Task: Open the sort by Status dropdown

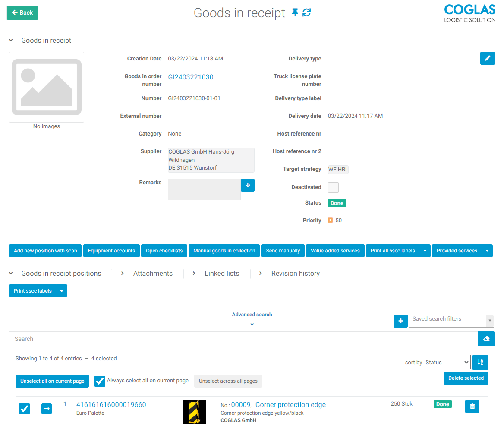Action: pyautogui.click(x=447, y=362)
